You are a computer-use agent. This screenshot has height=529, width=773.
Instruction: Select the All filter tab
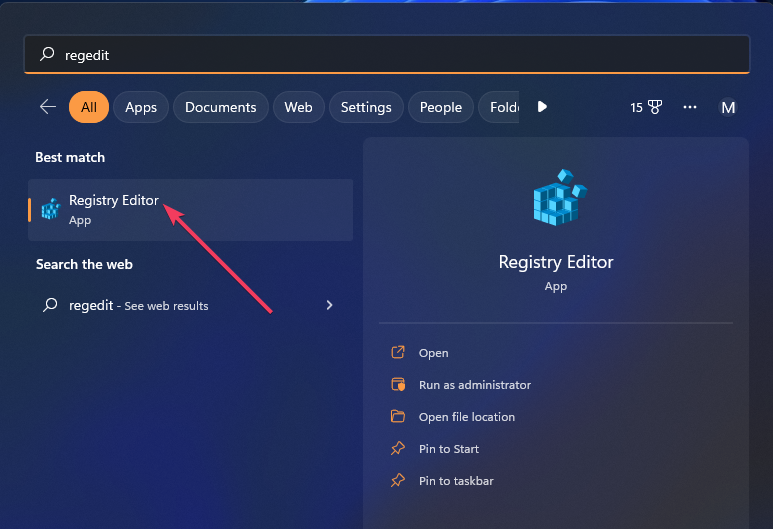89,107
